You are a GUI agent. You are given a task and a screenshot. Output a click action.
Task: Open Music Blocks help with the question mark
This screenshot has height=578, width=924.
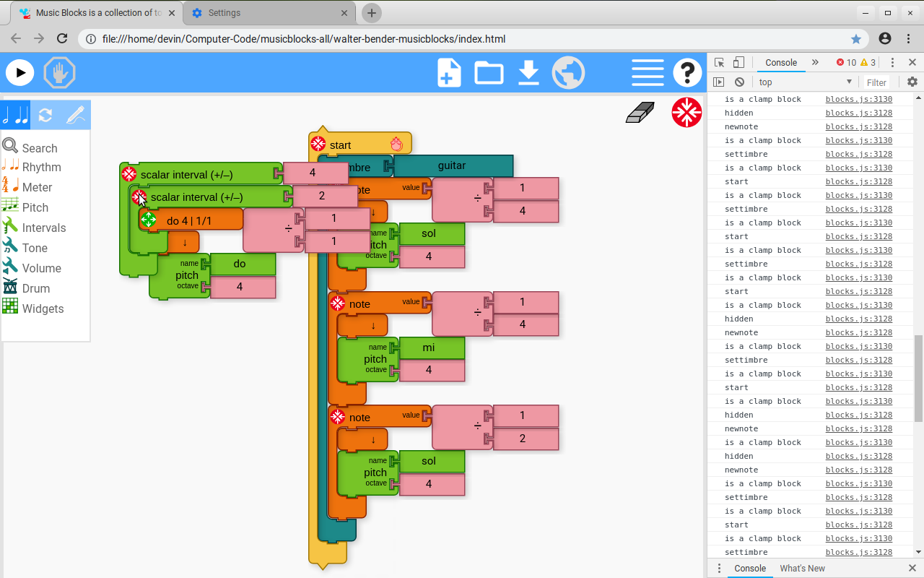pos(687,72)
